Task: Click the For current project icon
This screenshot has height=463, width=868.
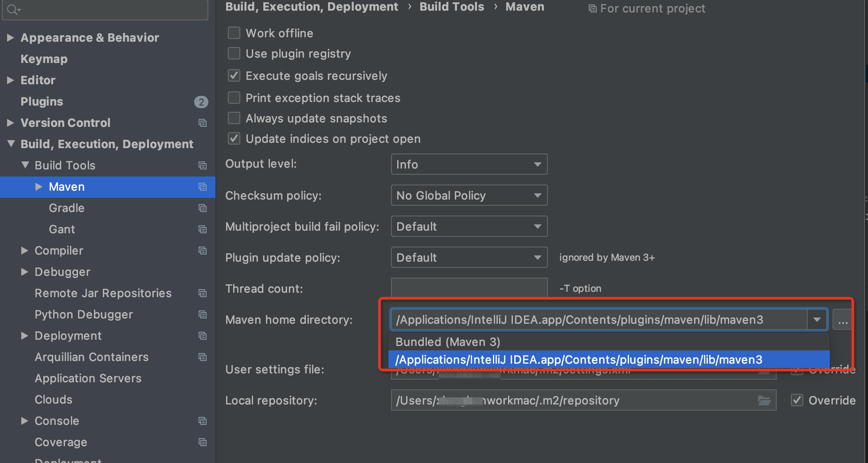Action: (592, 8)
